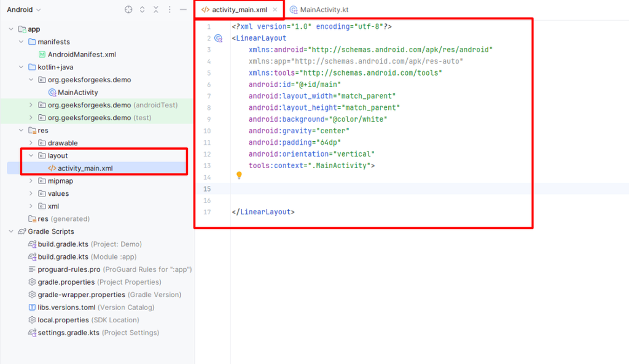This screenshot has width=629, height=364.
Task: Collapse the org.geeksforgeeks.demo main package
Action: pos(31,80)
